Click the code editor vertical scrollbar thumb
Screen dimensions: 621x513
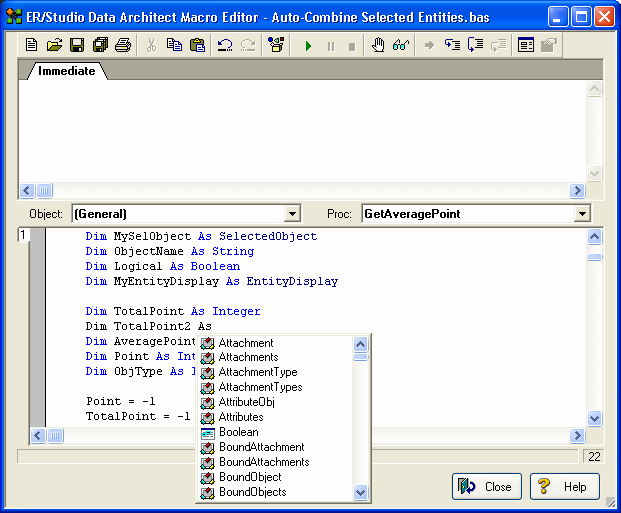coord(594,257)
